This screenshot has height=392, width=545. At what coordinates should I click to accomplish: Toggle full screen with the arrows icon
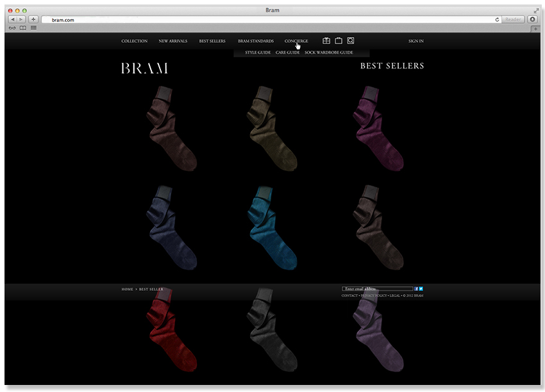[536, 11]
